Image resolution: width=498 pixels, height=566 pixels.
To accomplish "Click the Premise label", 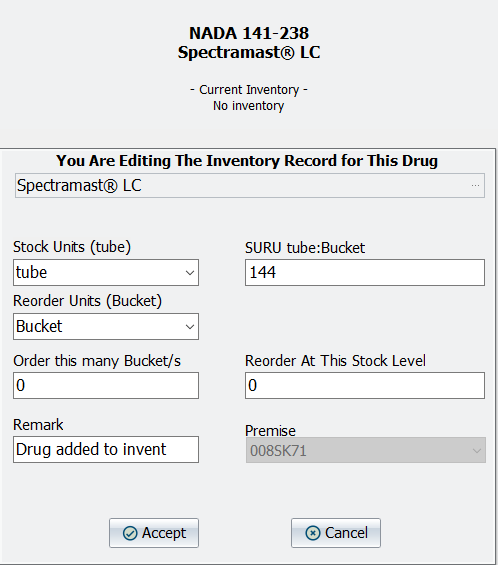I will pos(270,431).
